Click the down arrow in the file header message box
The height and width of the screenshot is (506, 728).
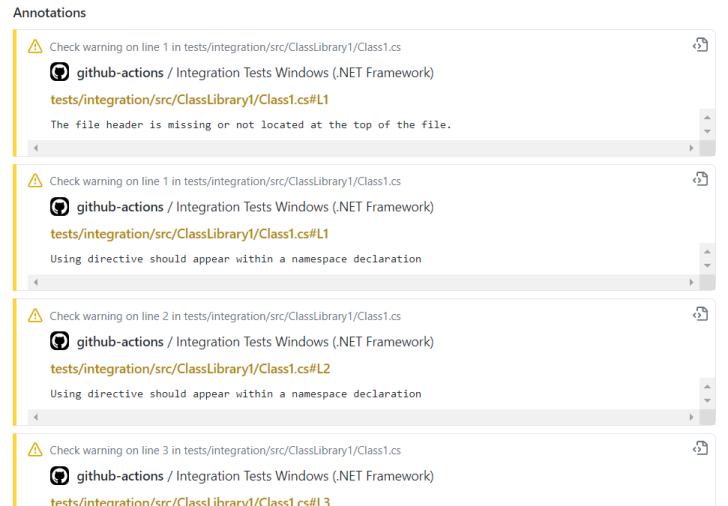point(708,132)
